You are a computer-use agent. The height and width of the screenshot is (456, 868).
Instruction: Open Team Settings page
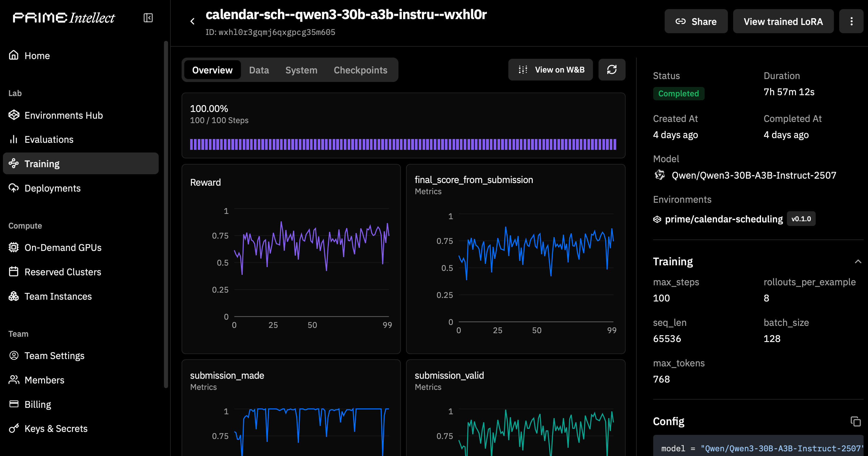tap(81, 356)
